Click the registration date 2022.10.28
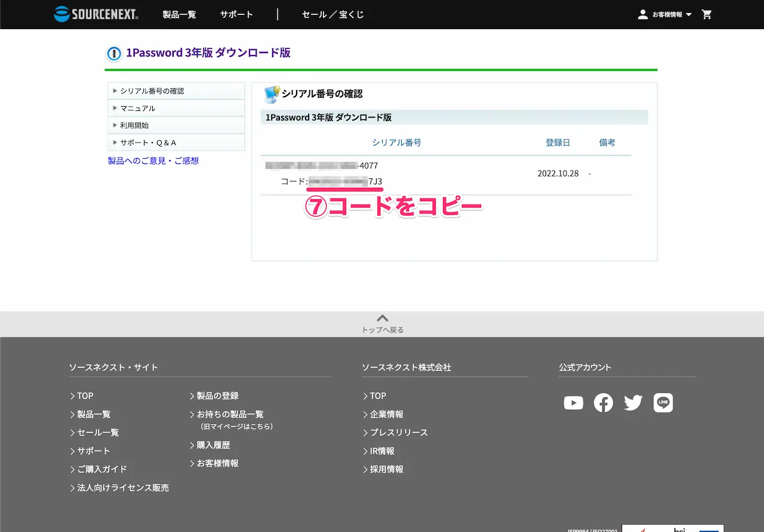The width and height of the screenshot is (764, 532). (x=558, y=174)
